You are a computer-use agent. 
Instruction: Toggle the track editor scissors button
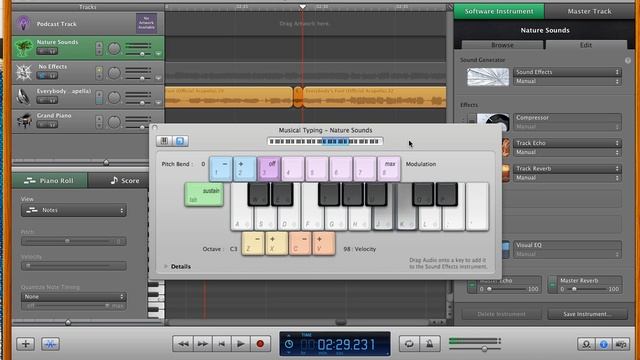tap(50, 344)
